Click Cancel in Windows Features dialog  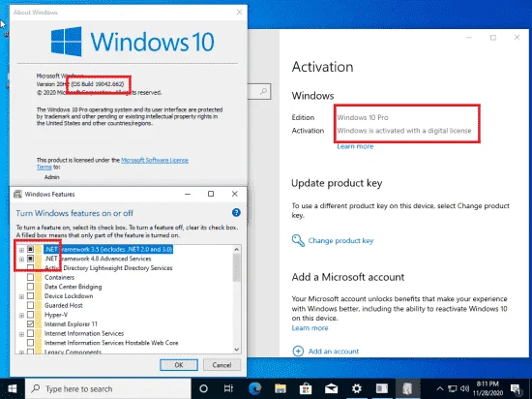pyautogui.click(x=222, y=365)
